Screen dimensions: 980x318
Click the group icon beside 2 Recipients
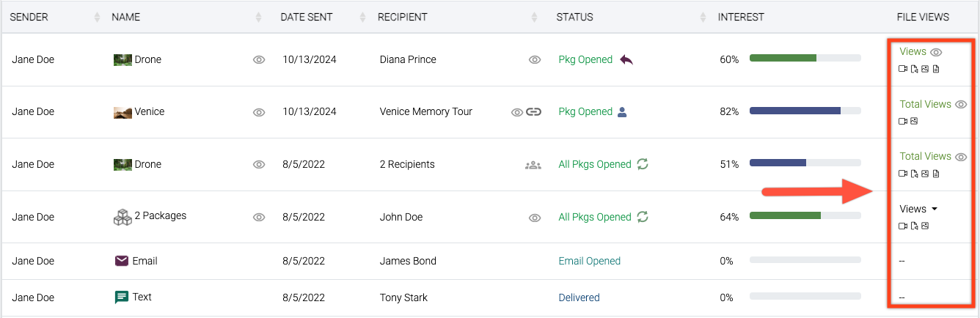pos(533,165)
